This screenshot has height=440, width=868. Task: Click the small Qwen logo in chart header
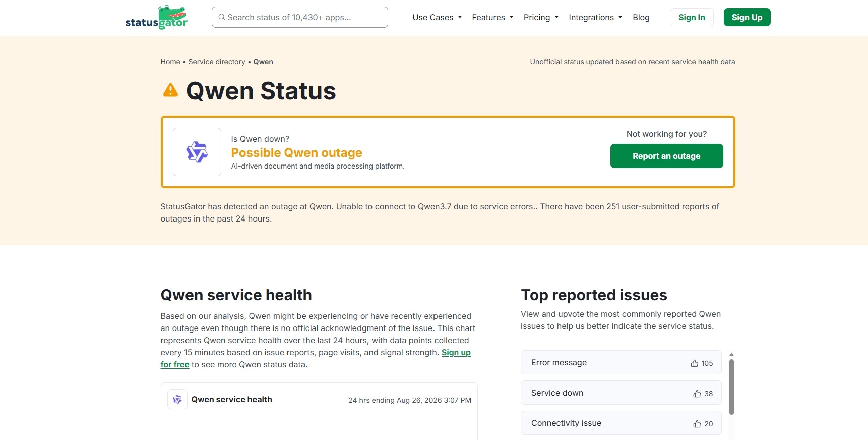(177, 399)
